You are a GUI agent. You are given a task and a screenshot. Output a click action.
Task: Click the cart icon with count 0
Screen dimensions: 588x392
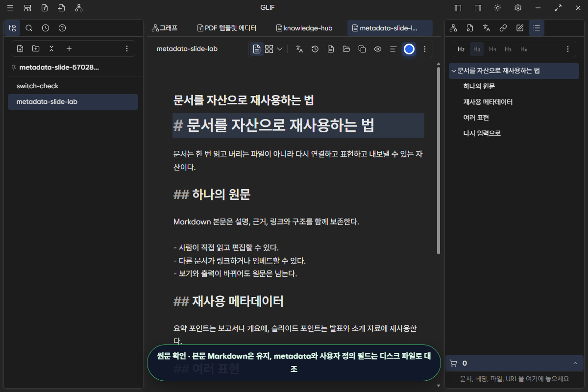tap(453, 363)
